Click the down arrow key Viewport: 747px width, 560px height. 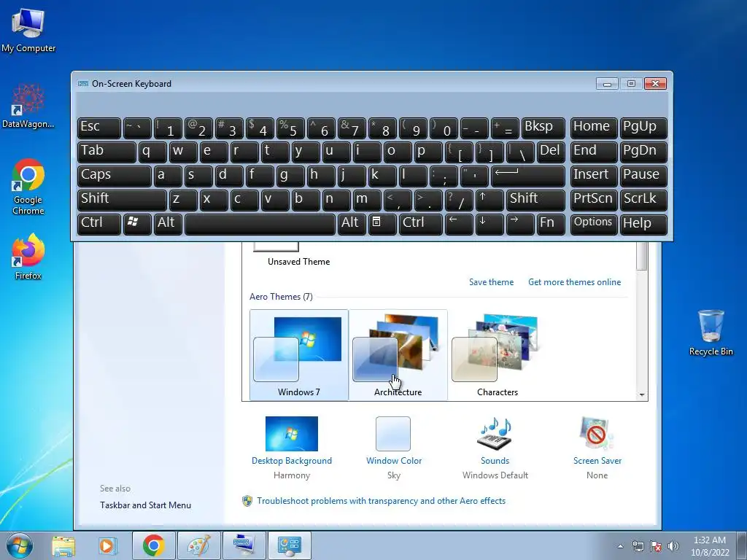coord(489,224)
